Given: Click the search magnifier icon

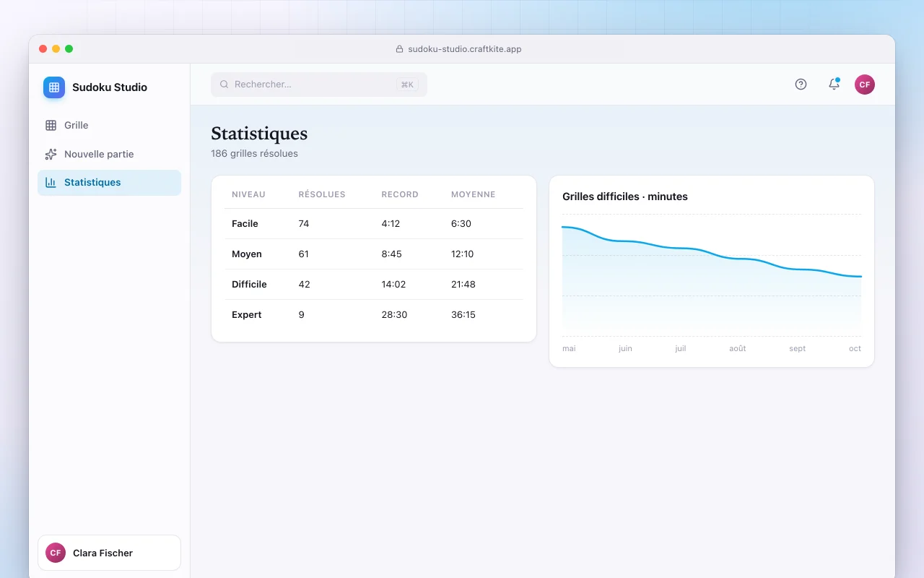Looking at the screenshot, I should coord(225,85).
